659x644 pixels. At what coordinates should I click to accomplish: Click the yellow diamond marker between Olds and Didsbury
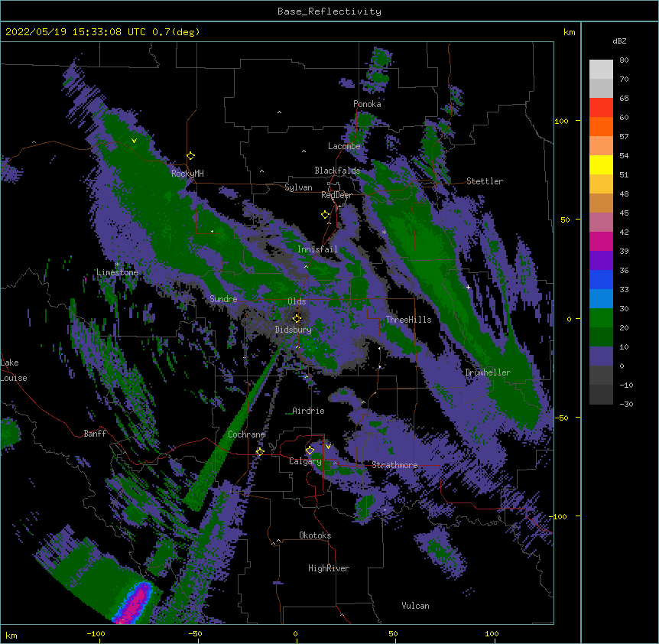tap(297, 318)
